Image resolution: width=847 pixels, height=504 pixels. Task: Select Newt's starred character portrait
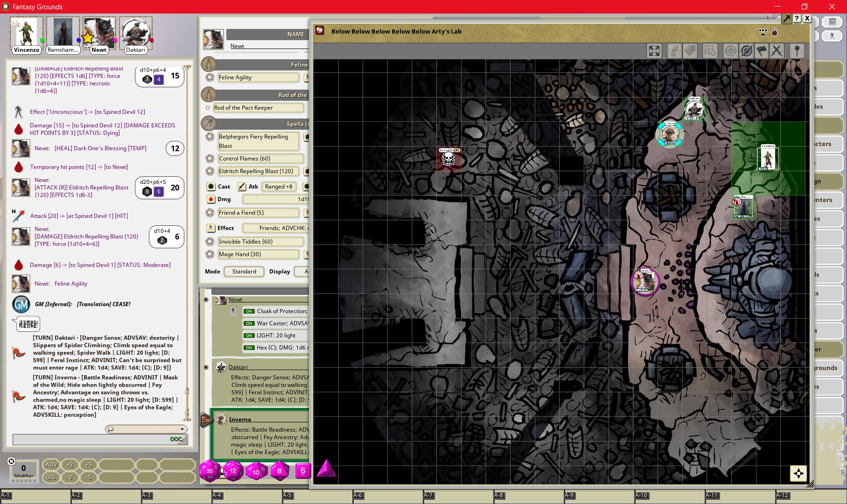pos(99,32)
